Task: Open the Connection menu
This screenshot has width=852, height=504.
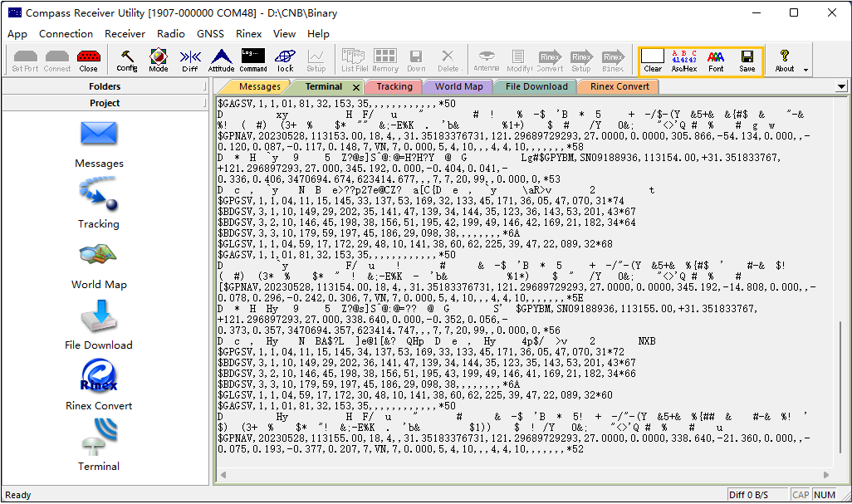Action: tap(66, 34)
